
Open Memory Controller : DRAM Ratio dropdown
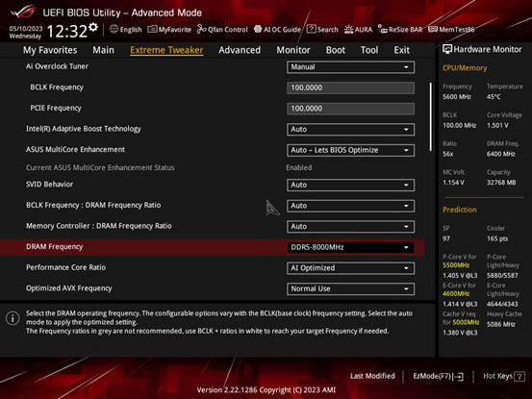click(x=350, y=227)
